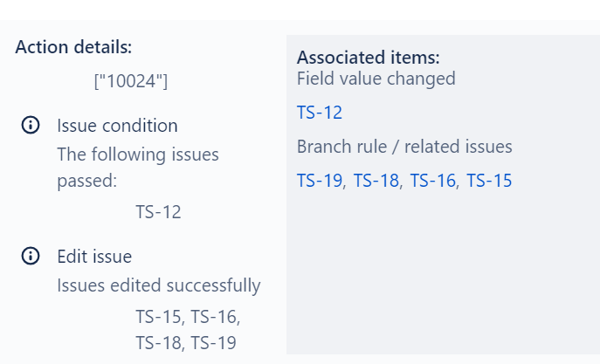This screenshot has width=600, height=364.
Task: Click the Action details heading
Action: [x=73, y=47]
